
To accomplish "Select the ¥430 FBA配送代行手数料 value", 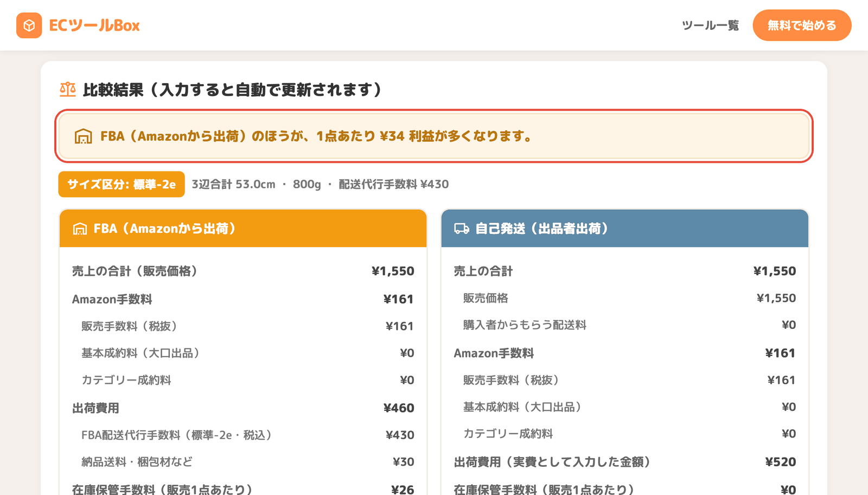I will pyautogui.click(x=400, y=435).
